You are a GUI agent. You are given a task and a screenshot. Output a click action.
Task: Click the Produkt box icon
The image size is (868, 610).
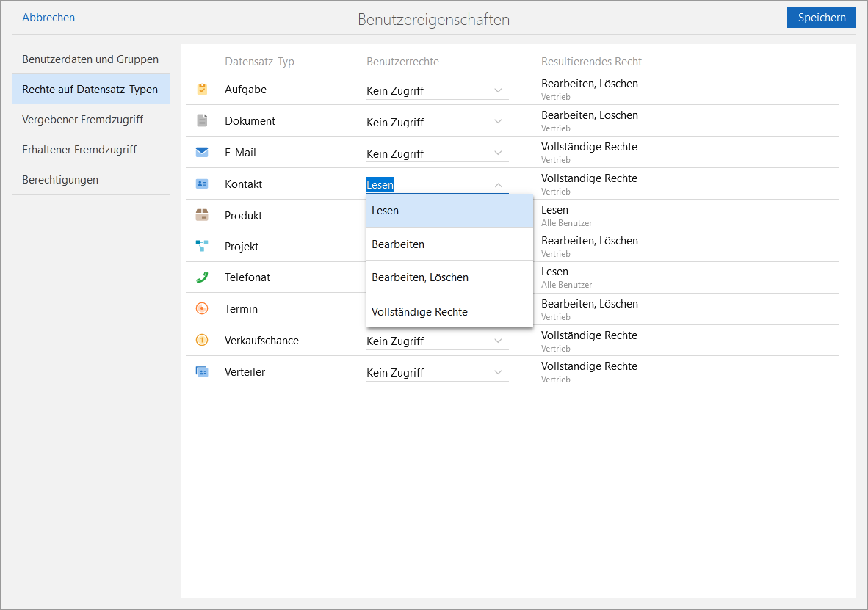(202, 215)
